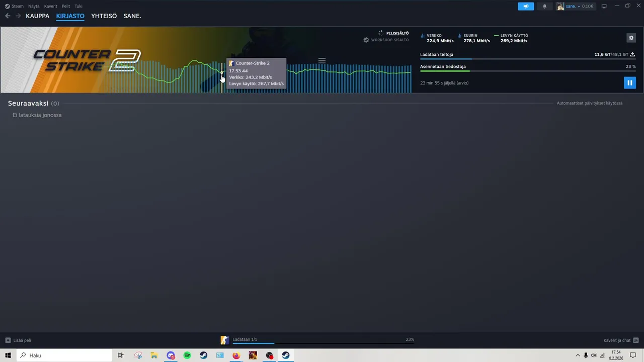
Task: Open the Windows Start menu
Action: 8,355
